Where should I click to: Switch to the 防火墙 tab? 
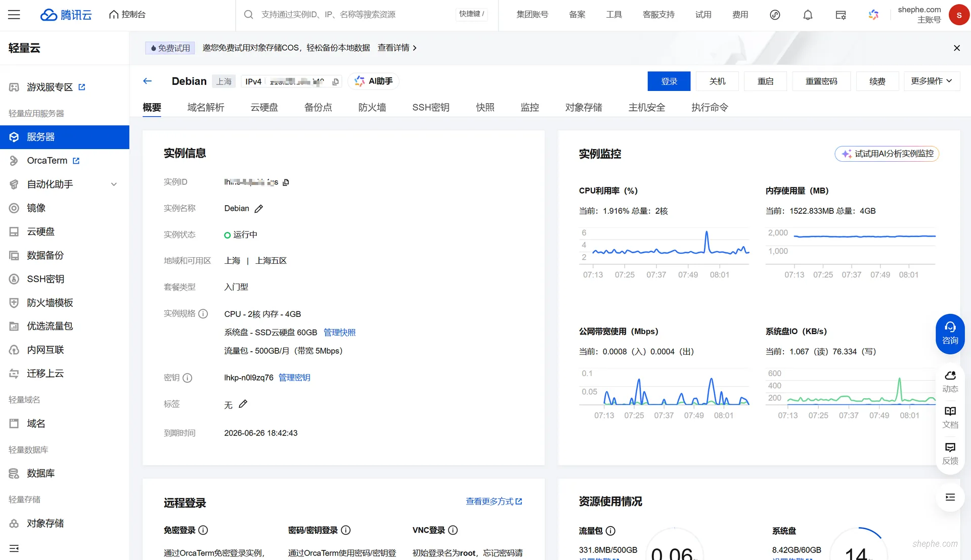click(372, 107)
